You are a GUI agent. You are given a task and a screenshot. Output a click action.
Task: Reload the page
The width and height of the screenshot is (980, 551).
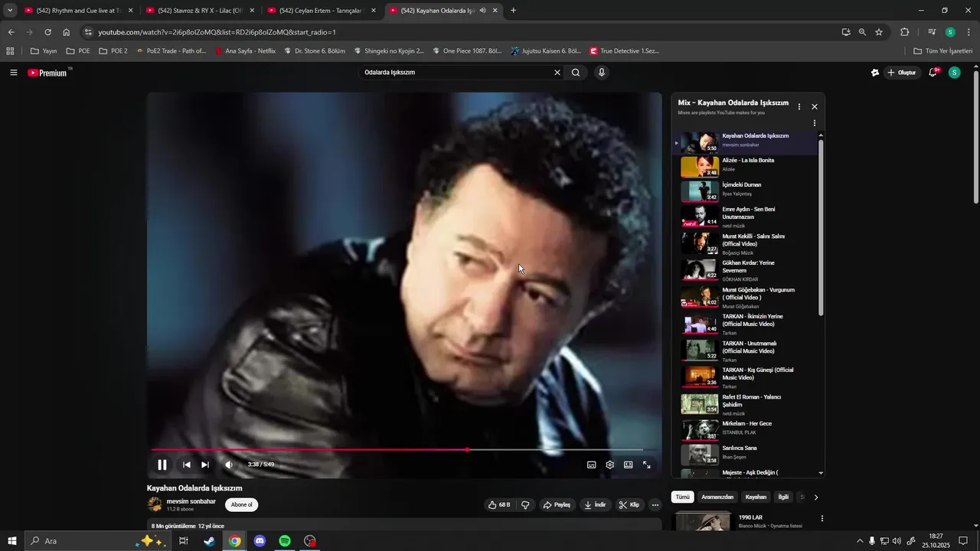(x=47, y=32)
